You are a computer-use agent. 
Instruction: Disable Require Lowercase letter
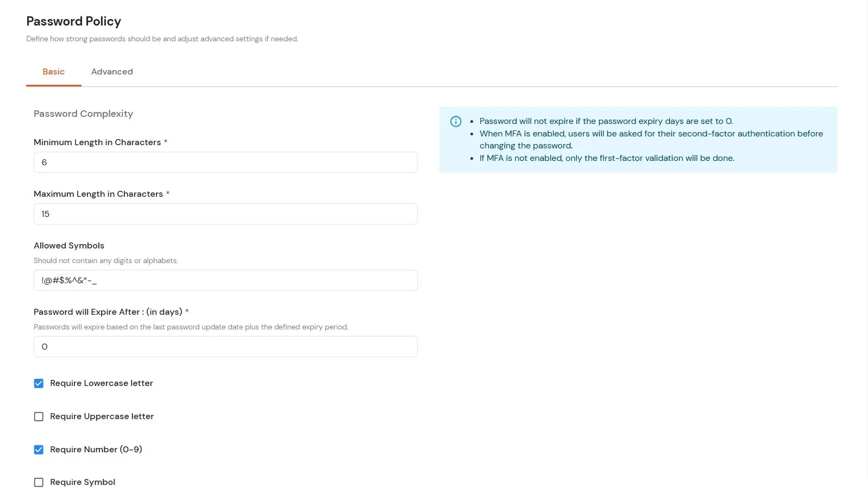[x=39, y=383]
